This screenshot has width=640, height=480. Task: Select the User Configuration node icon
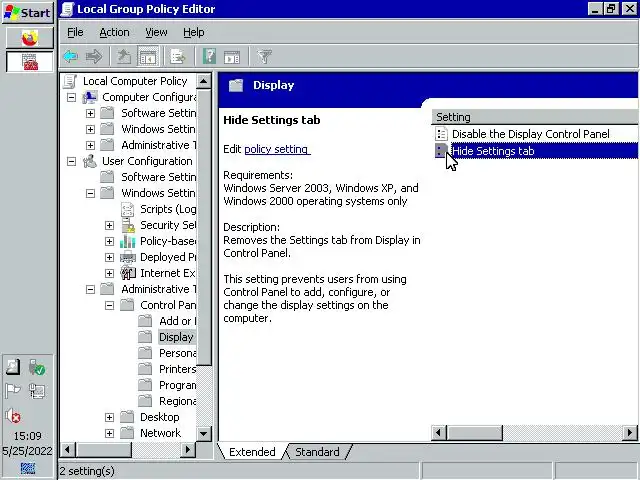[x=90, y=161]
